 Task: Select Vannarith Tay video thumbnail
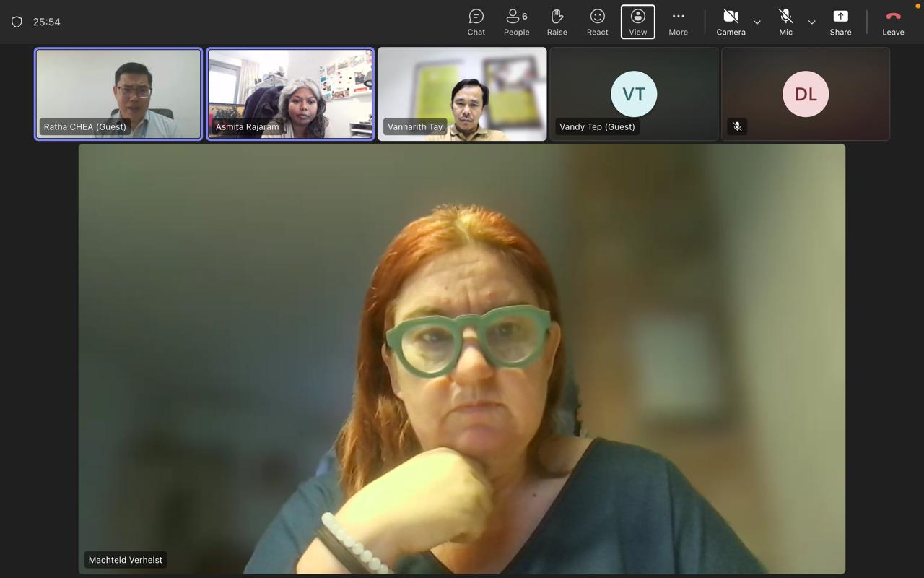pos(462,94)
